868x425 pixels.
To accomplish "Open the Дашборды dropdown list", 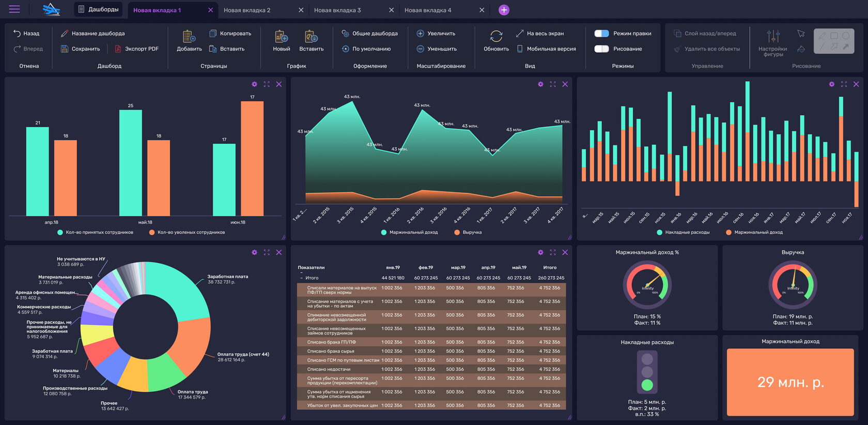I will [98, 9].
